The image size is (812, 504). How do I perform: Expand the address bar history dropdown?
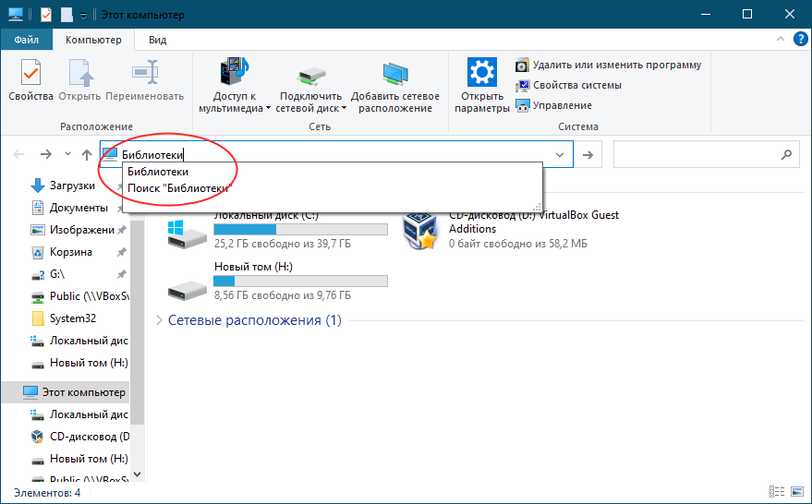(x=560, y=155)
